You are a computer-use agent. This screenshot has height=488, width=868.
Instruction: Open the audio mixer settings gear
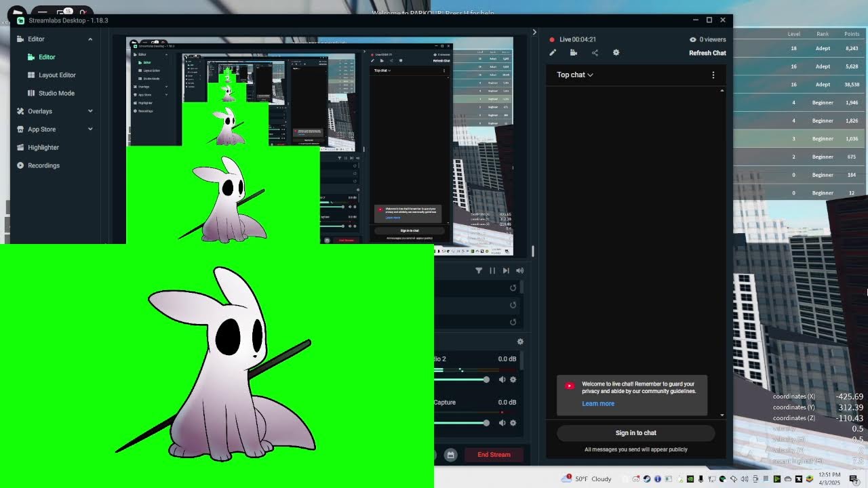click(520, 342)
